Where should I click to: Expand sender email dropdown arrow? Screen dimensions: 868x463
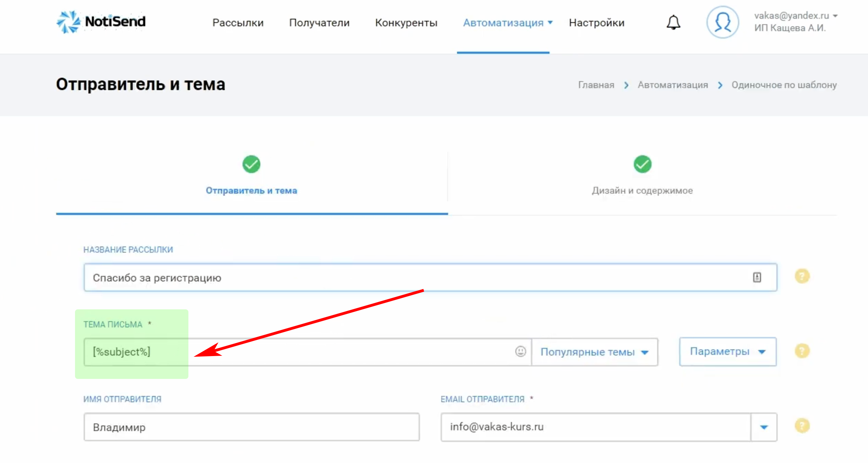pos(764,427)
